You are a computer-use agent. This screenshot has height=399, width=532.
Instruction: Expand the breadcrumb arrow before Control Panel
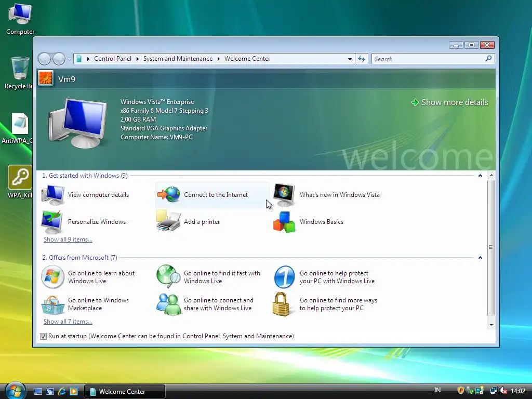(88, 59)
